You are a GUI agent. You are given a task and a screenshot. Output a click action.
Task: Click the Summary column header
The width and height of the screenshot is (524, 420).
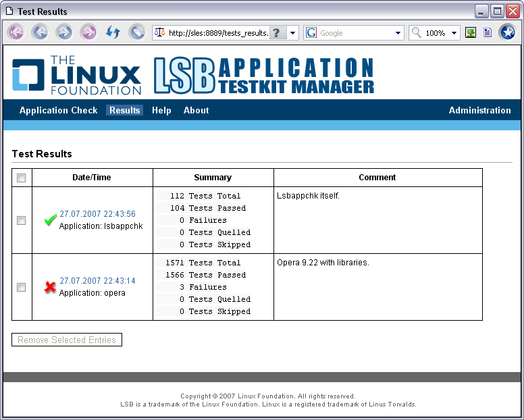[213, 178]
